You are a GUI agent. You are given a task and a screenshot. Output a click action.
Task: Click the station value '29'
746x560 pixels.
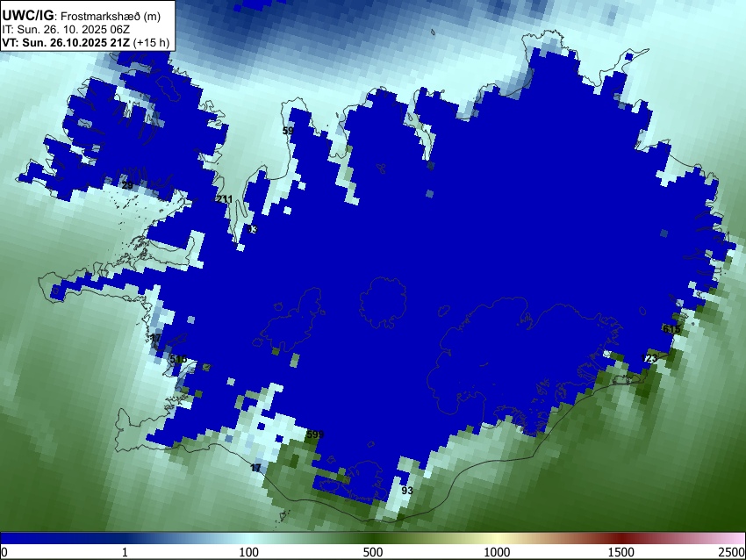coord(127,185)
